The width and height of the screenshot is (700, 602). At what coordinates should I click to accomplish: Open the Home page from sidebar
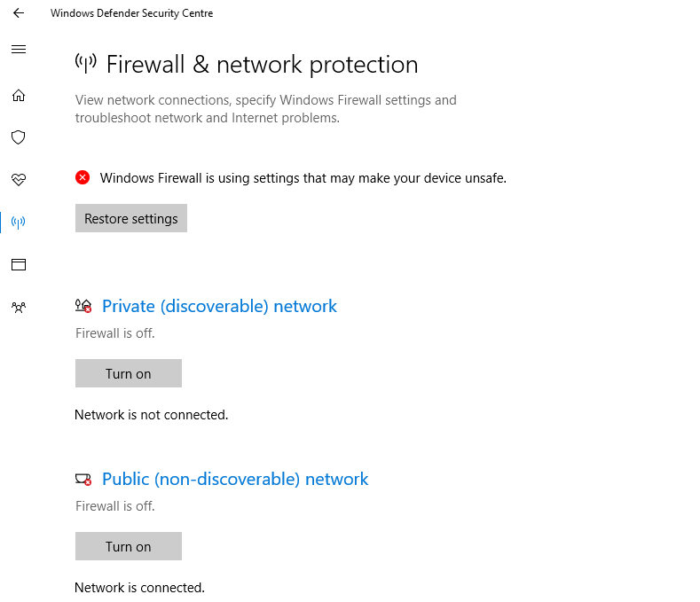point(19,96)
